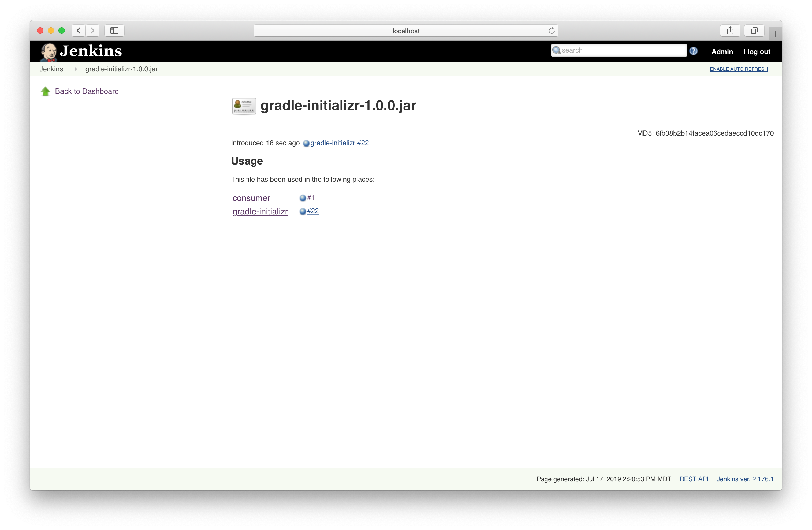The width and height of the screenshot is (812, 530).
Task: Click Safari page reload icon
Action: [551, 31]
